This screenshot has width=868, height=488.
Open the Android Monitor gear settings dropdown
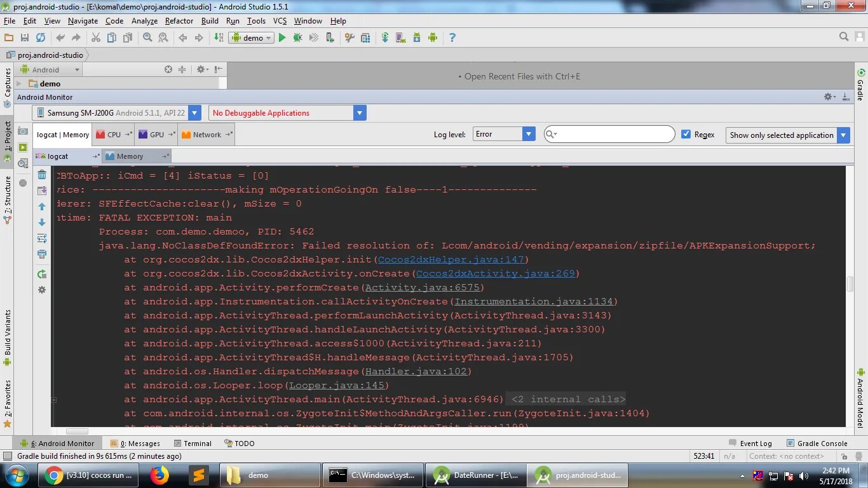pyautogui.click(x=829, y=97)
